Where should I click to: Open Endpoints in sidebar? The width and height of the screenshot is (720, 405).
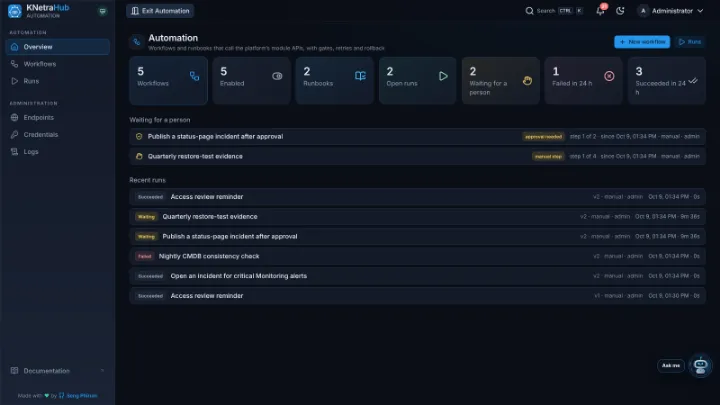[57, 118]
